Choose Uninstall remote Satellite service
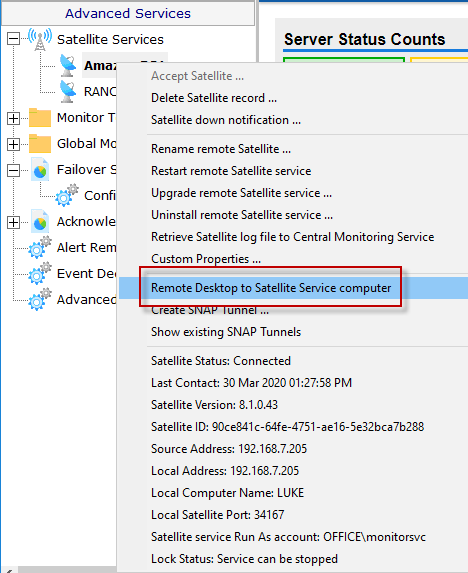Viewport: 468px width, 573px height. [242, 215]
